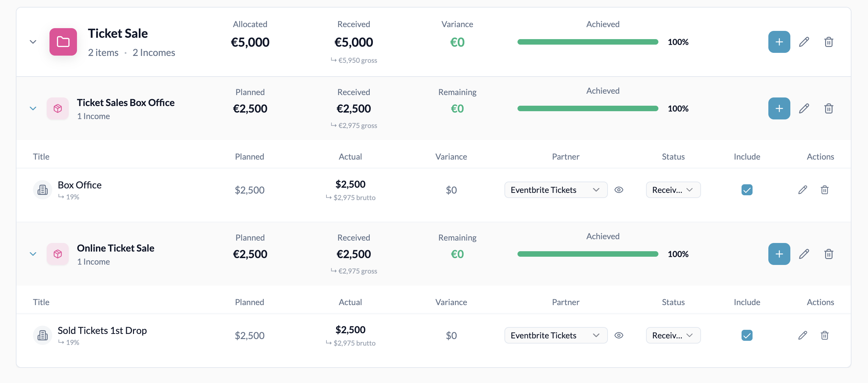Click the eye icon next to Eventbrite Tickets for Box Office

[619, 189]
